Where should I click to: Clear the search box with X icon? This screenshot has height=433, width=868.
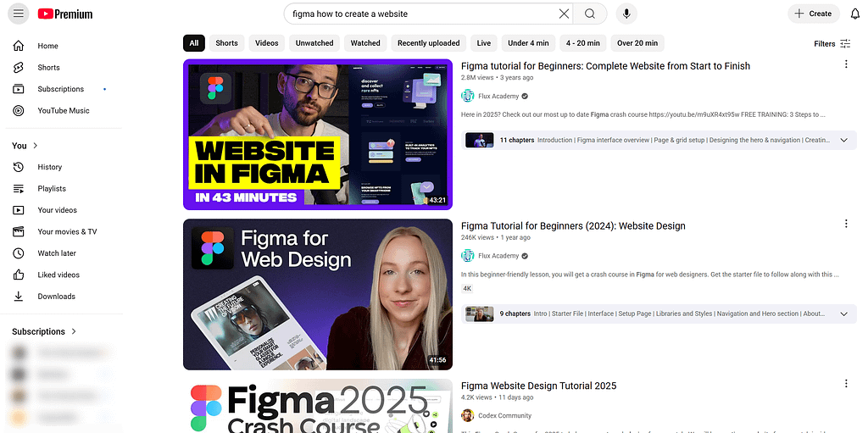point(564,14)
